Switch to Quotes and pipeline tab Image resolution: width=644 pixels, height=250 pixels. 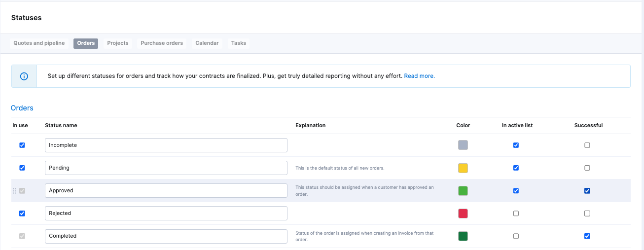pos(39,43)
